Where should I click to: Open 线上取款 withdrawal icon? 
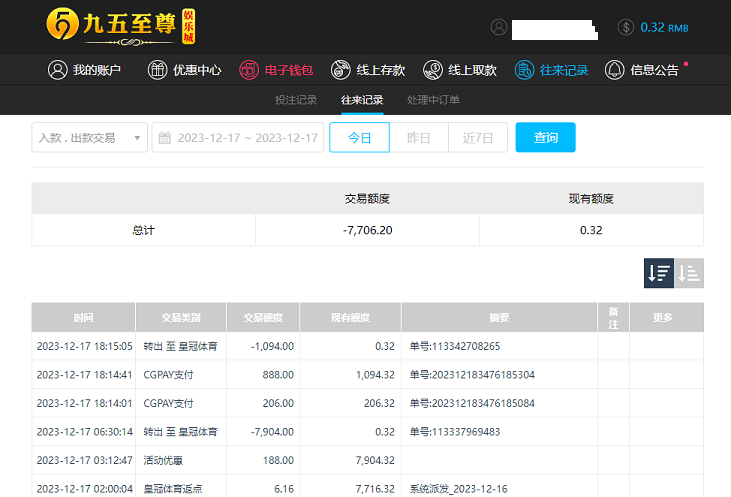point(433,70)
